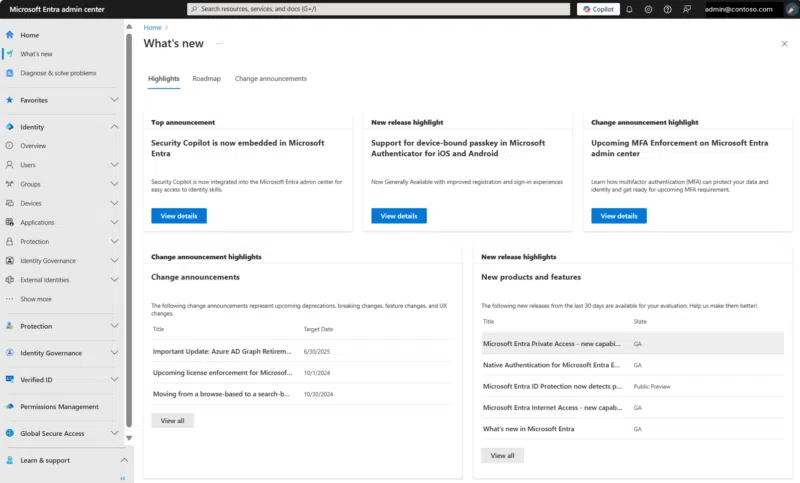This screenshot has width=800, height=483.
Task: Open Microsoft Entra Private Access row
Action: [x=633, y=344]
